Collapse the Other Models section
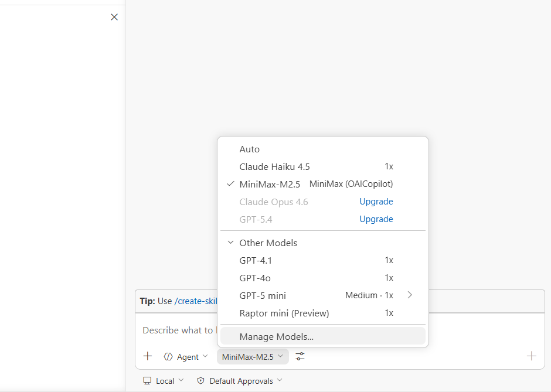Viewport: 551px width, 392px height. [230, 242]
